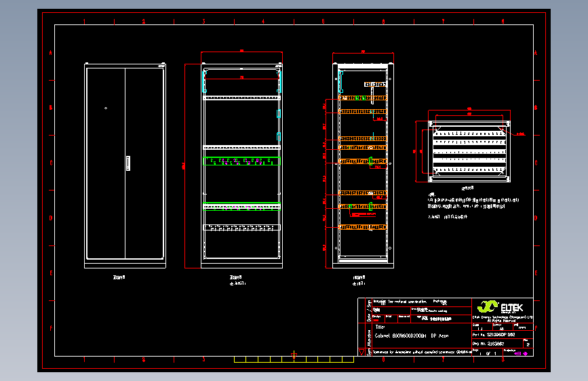Select the cabinet top view drawing
This screenshot has width=588, height=381.
pos(469,151)
